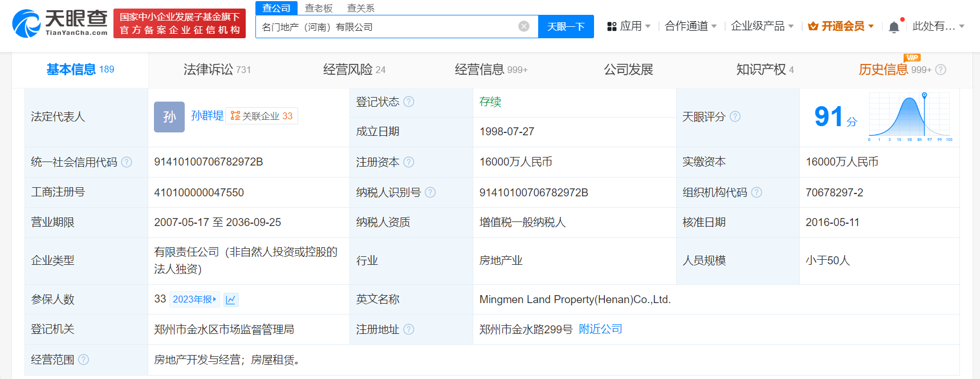Click the 增值税一般纳税人 value

[522, 223]
